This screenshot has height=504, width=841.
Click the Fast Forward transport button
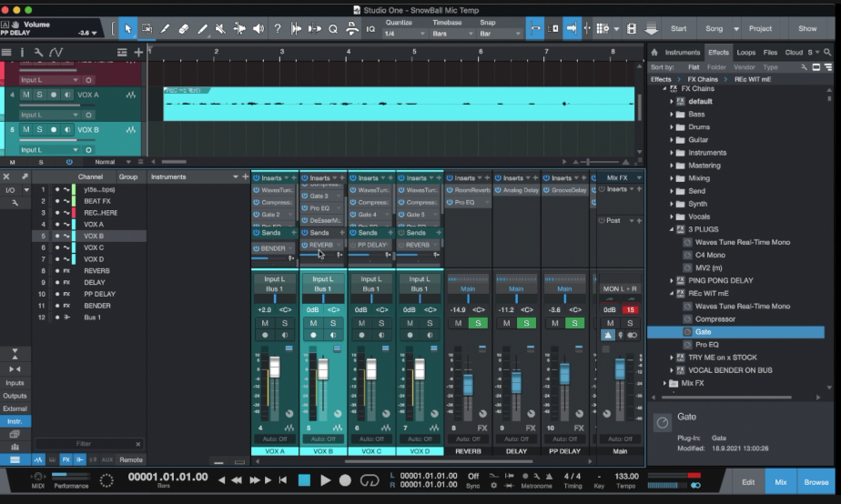(255, 479)
